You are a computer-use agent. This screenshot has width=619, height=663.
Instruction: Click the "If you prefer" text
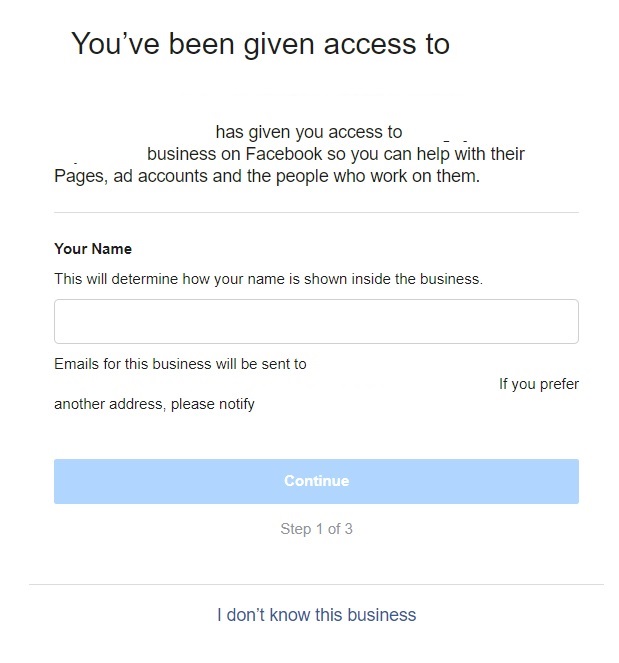pyautogui.click(x=539, y=384)
